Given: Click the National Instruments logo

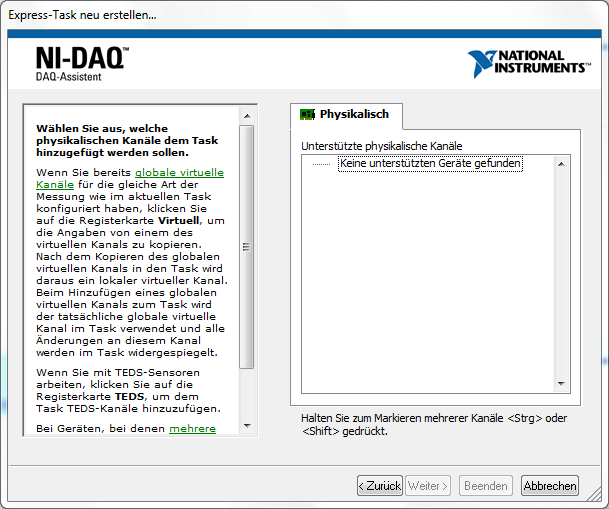Looking at the screenshot, I should pos(529,64).
